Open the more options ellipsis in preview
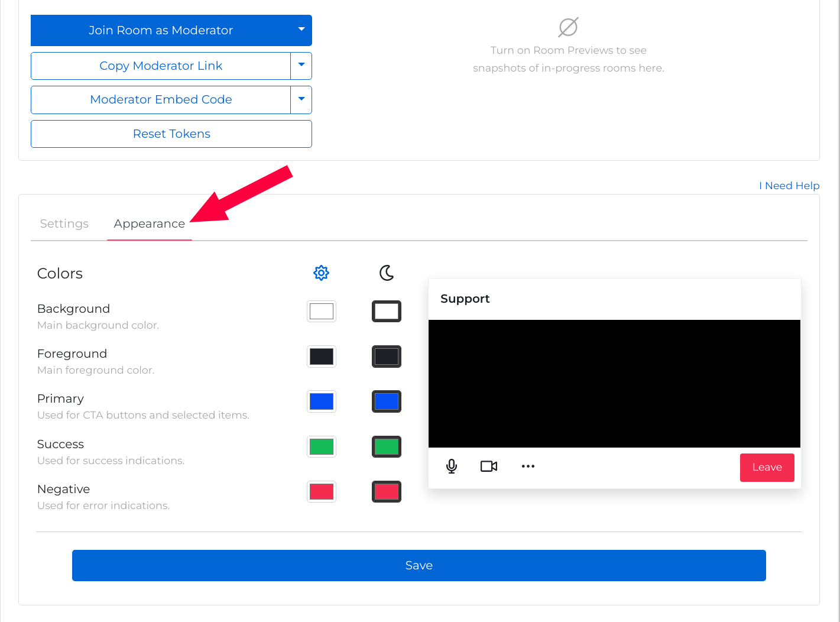The height and width of the screenshot is (622, 840). pos(528,466)
